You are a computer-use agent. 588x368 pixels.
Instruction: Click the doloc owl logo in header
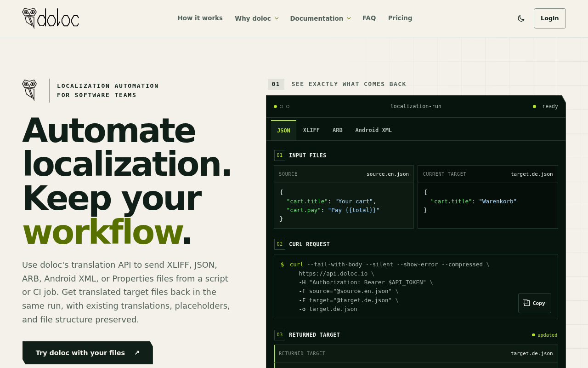[x=51, y=18]
